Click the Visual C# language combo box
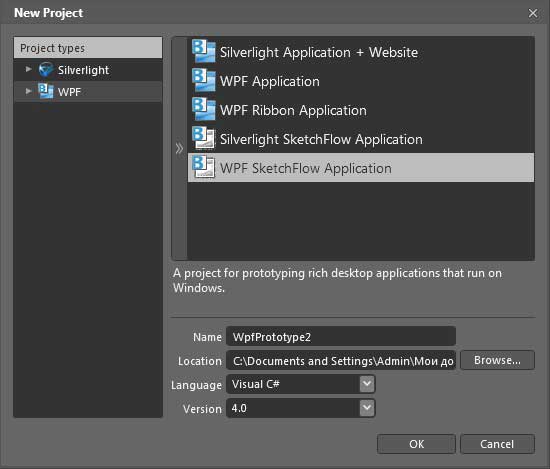 point(301,384)
